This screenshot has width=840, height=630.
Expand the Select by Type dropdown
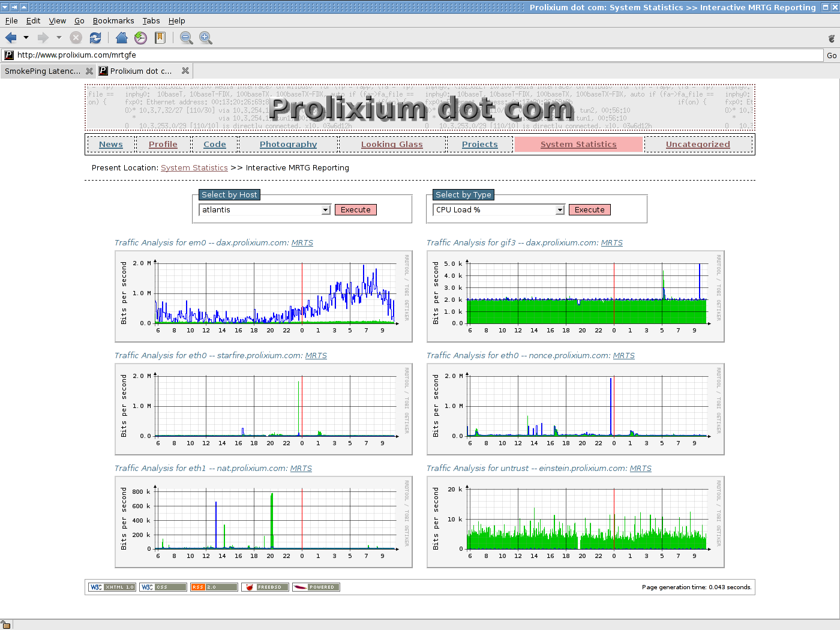[x=499, y=210]
